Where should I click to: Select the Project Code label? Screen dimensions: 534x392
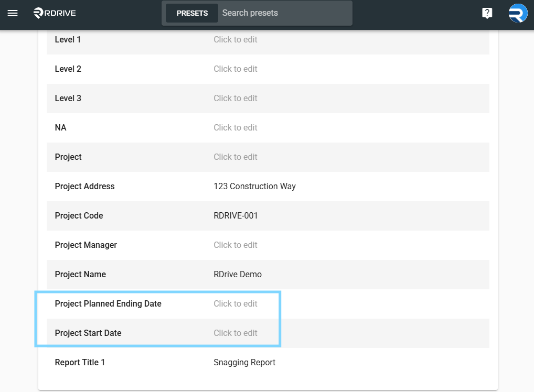coord(79,215)
